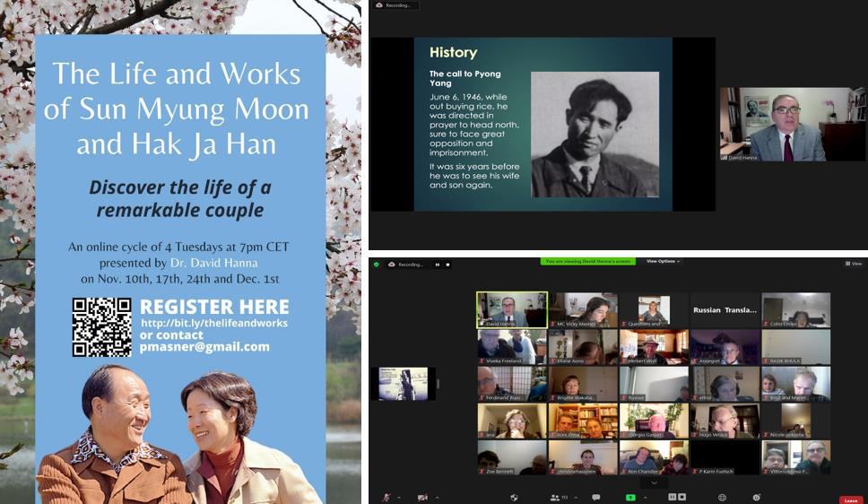This screenshot has width=868, height=504.
Task: Expand video options arrow beside the camera
Action: (x=437, y=496)
